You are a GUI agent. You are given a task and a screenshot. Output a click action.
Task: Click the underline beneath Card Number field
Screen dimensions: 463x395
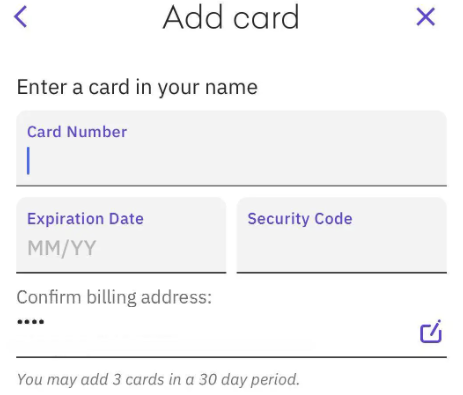(231, 186)
